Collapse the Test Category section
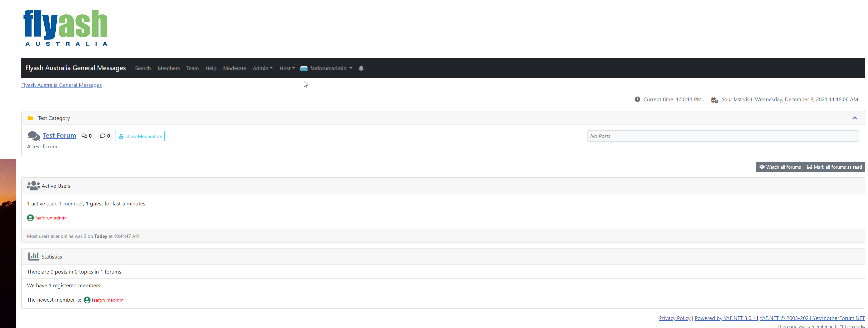This screenshot has height=328, width=868. 854,118
